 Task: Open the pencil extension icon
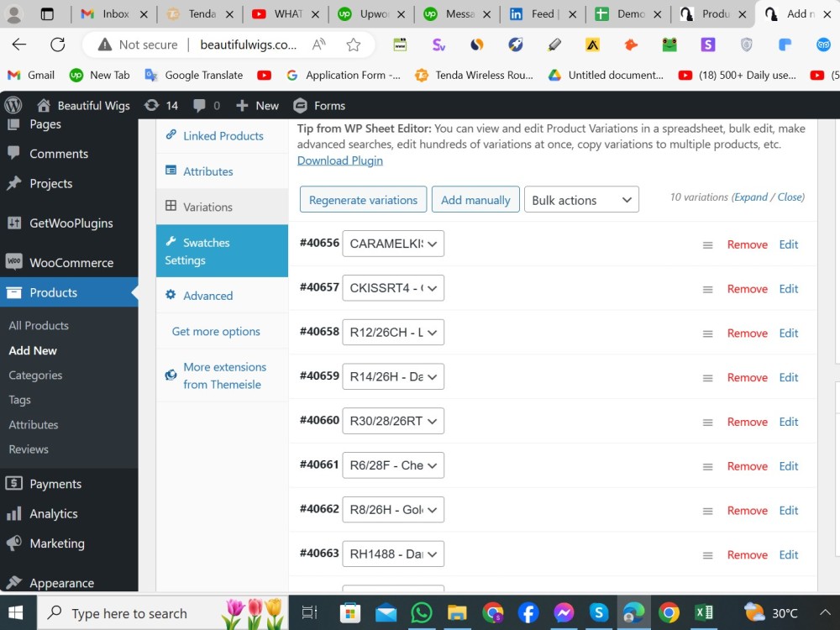(554, 45)
